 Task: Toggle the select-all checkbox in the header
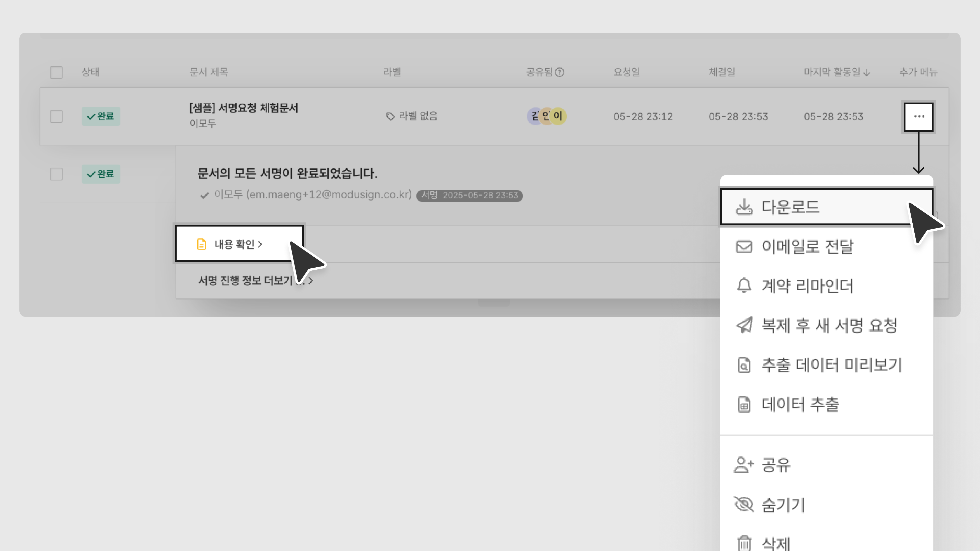[x=56, y=72]
